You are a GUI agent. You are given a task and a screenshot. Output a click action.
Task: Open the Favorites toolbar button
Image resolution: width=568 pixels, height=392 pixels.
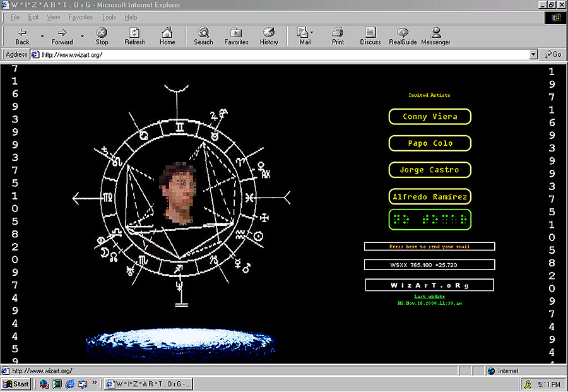pos(236,36)
